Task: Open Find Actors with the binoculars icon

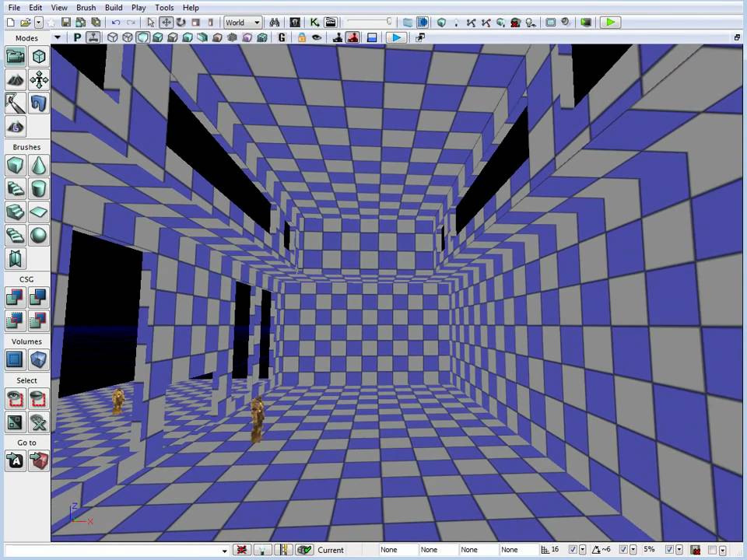Action: (x=275, y=23)
